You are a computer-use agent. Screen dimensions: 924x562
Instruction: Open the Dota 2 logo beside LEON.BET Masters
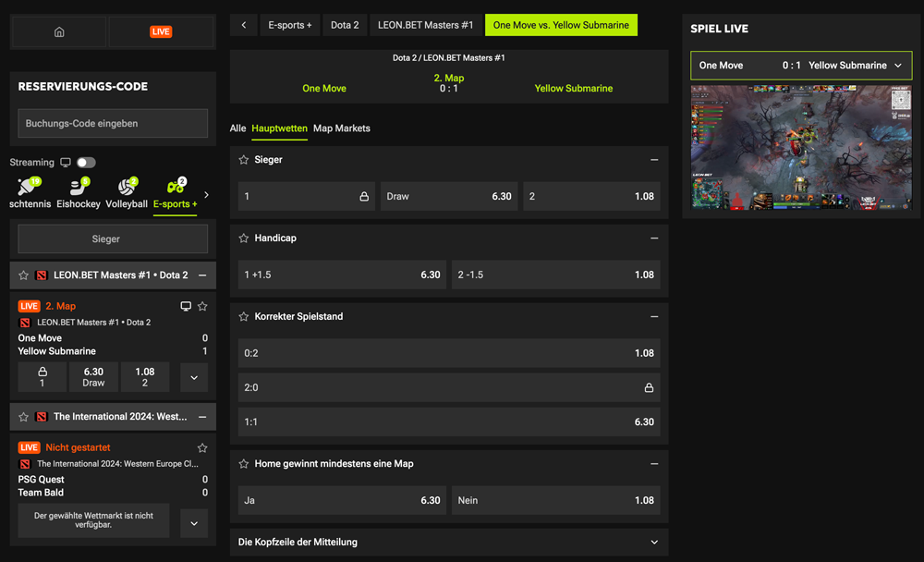coord(41,275)
